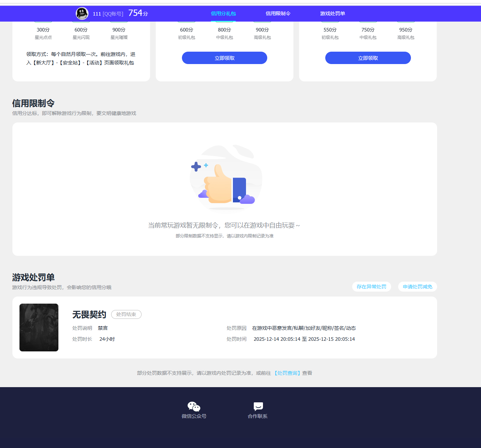This screenshot has height=448, width=481.
Task: Go to the 信用限制令 tab
Action: click(278, 13)
